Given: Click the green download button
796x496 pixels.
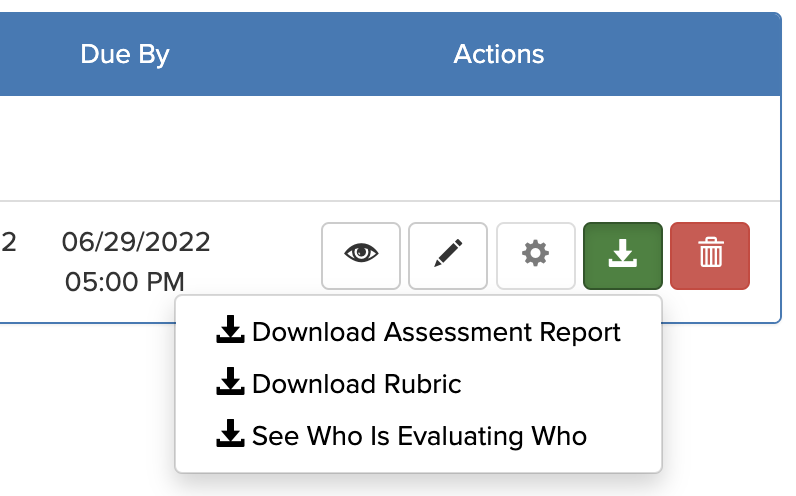Looking at the screenshot, I should coord(622,256).
